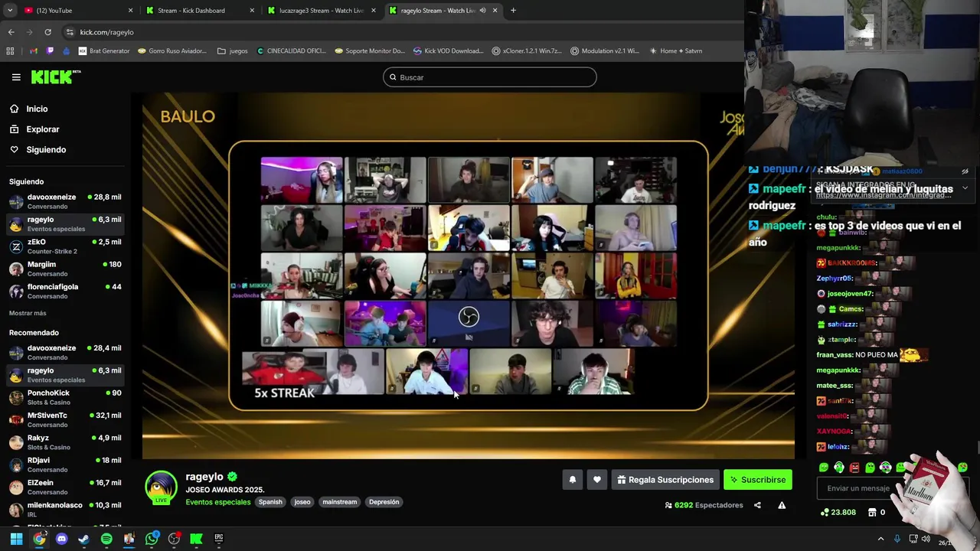
Task: Open the Eventos especiales category link
Action: tap(218, 502)
